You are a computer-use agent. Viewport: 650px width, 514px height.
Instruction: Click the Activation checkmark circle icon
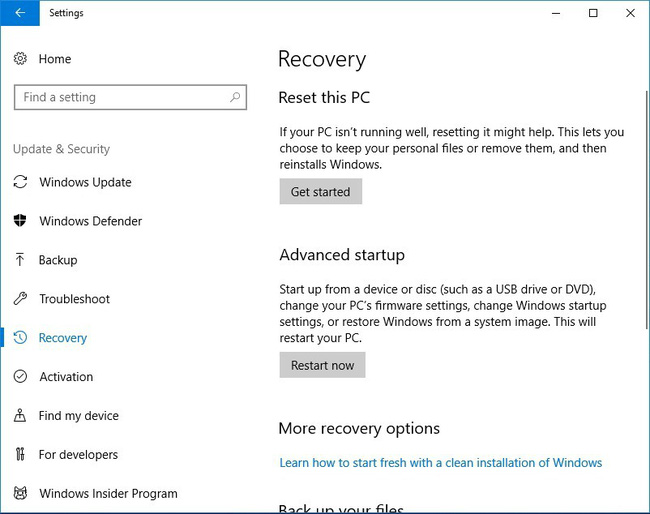point(20,376)
